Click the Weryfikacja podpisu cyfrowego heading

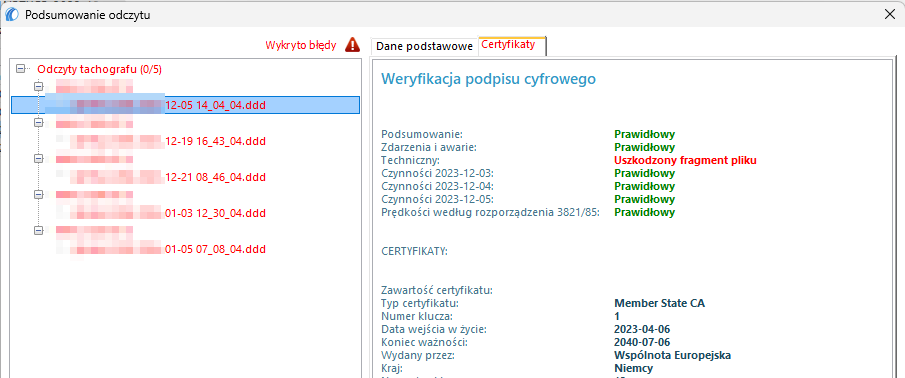(x=488, y=78)
